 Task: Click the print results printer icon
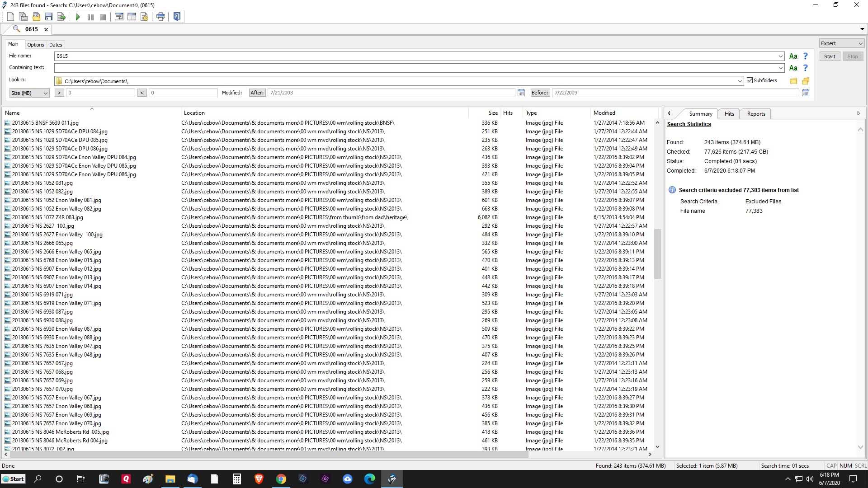coord(160,17)
